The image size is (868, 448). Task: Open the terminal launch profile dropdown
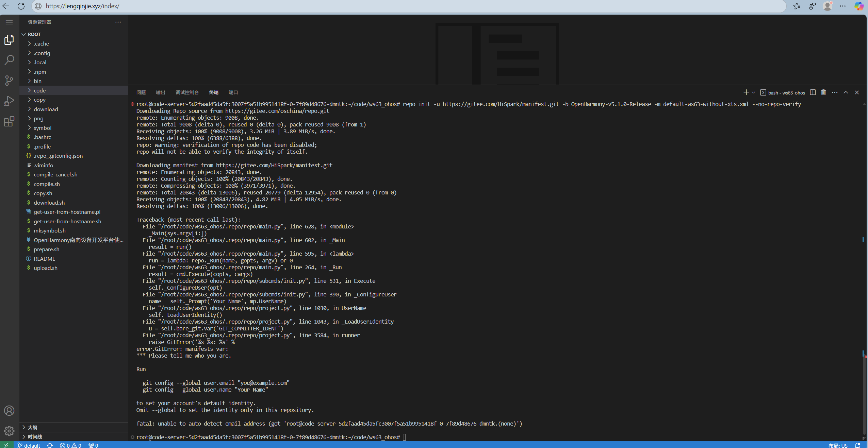[753, 92]
